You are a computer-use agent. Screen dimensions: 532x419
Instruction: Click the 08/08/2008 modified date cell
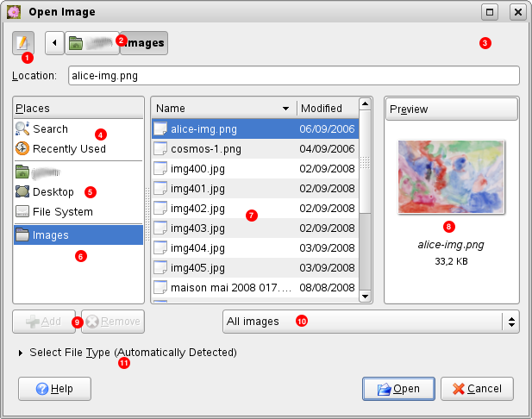tap(327, 288)
